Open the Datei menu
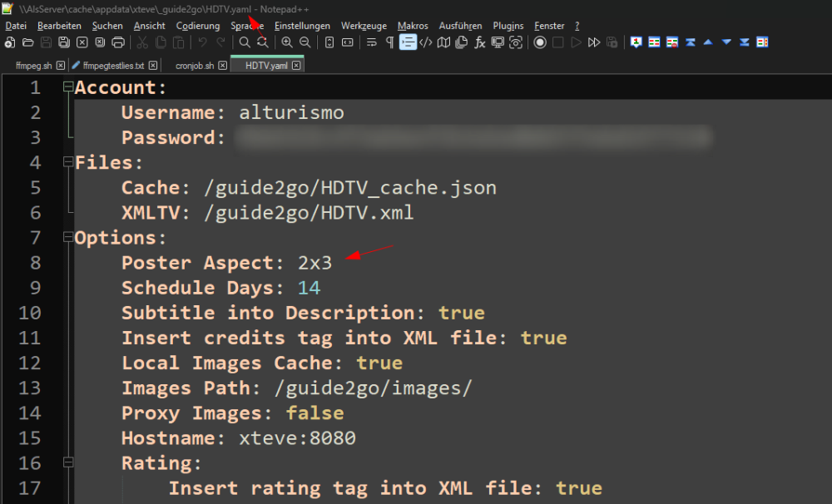 click(16, 26)
